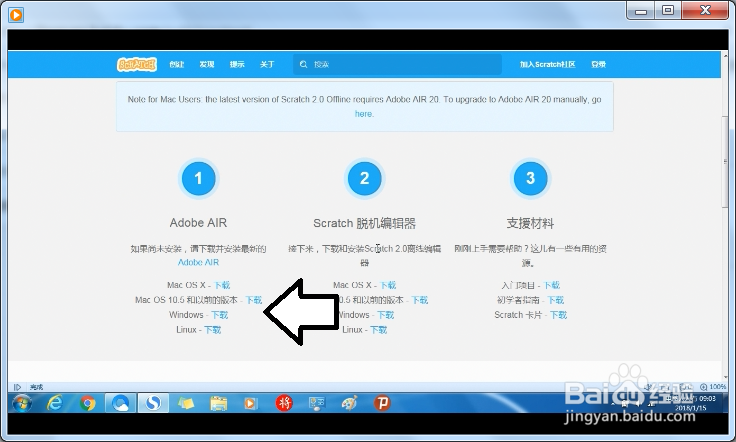Launch Google Chrome from the taskbar

(x=87, y=403)
